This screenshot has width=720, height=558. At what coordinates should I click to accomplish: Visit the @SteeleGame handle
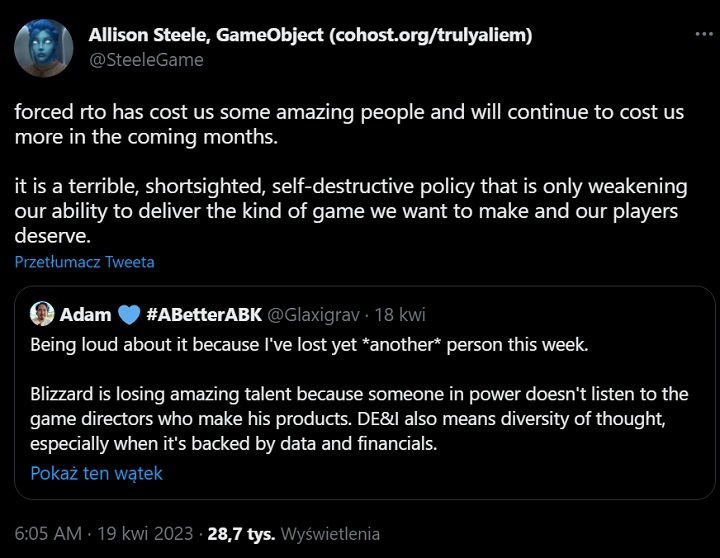[146, 60]
